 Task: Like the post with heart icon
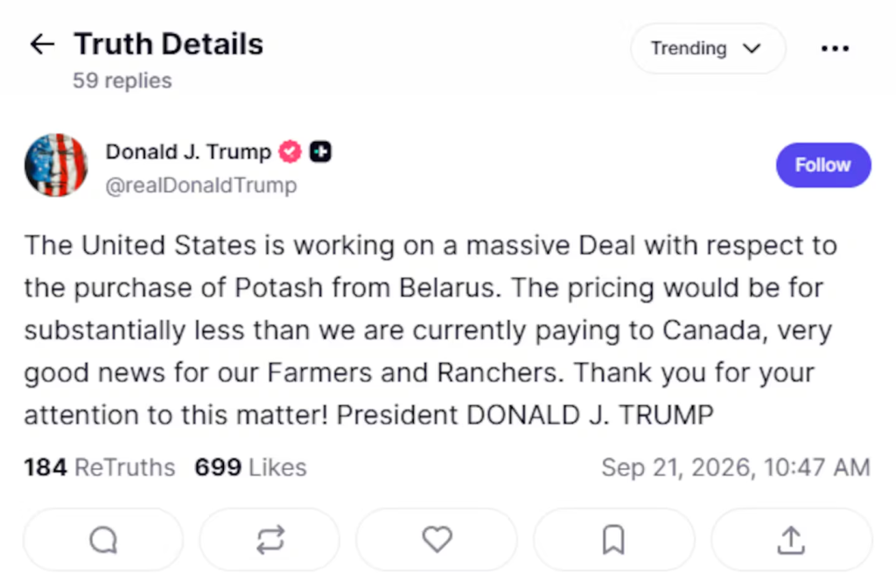click(437, 540)
